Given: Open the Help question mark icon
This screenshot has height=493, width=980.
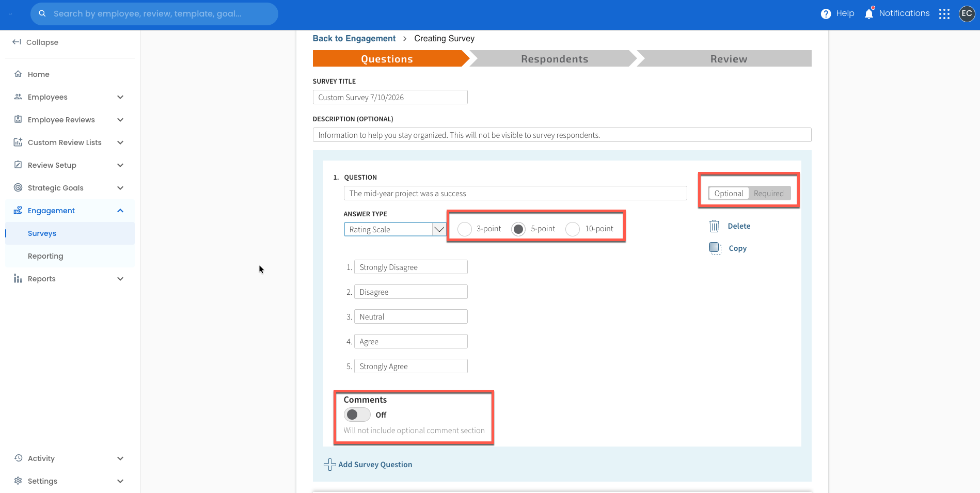Looking at the screenshot, I should click(x=826, y=14).
